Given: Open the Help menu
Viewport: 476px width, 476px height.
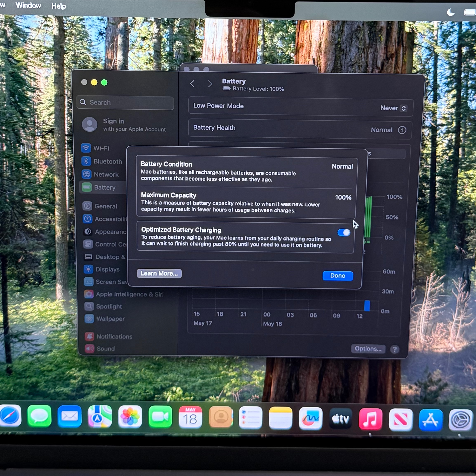Looking at the screenshot, I should pos(59,6).
